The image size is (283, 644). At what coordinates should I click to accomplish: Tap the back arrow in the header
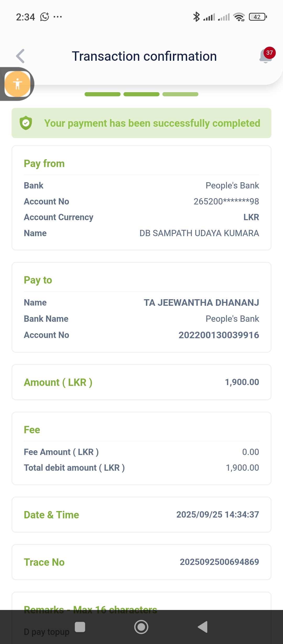(x=20, y=56)
